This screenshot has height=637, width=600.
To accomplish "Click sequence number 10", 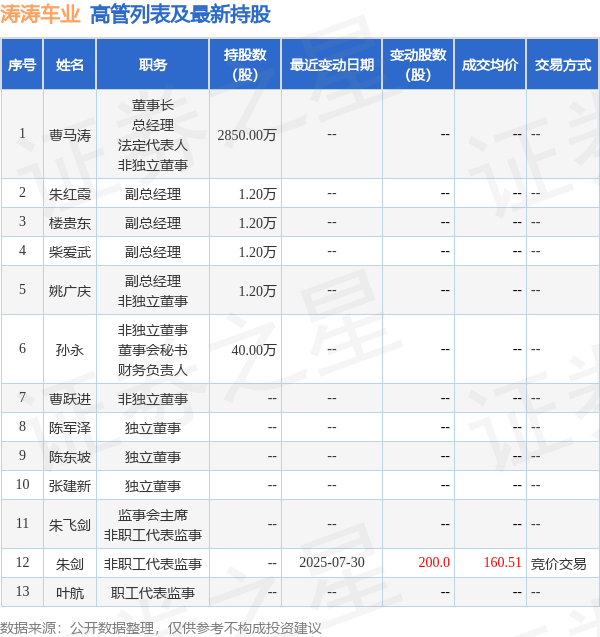I will (22, 484).
